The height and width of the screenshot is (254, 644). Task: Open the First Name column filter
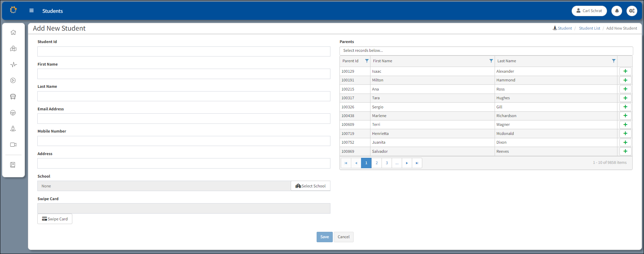[x=491, y=61]
